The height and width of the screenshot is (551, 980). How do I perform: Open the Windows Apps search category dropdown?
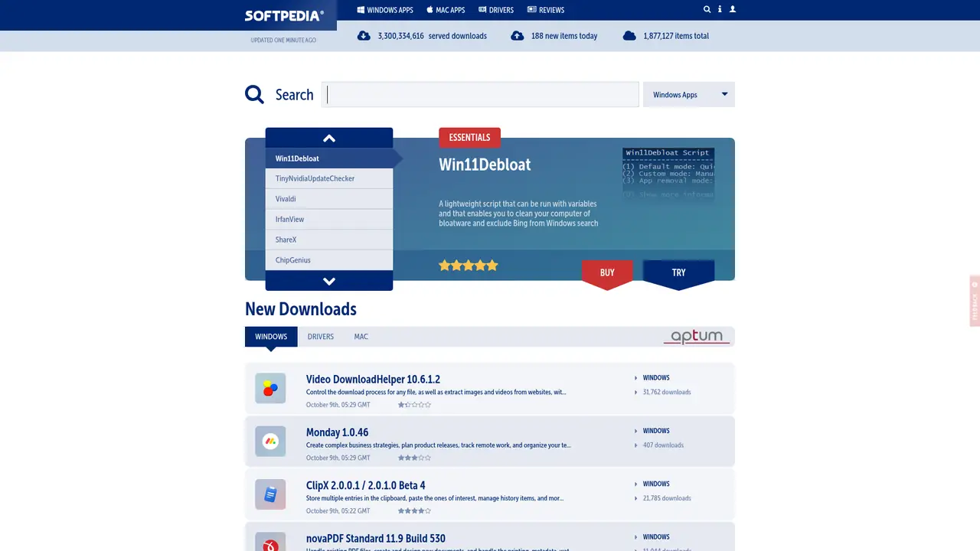pyautogui.click(x=689, y=95)
